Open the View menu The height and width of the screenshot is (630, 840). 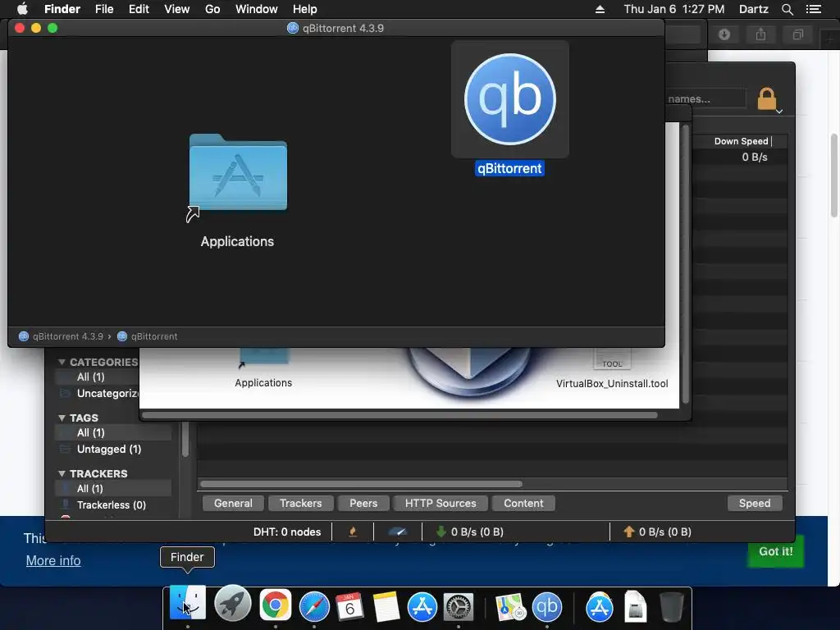pos(177,9)
